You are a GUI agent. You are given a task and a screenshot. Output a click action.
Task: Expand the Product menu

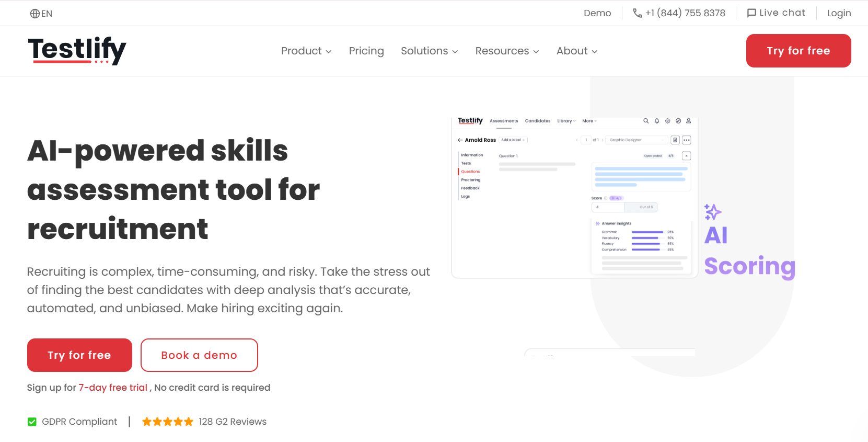pyautogui.click(x=306, y=51)
